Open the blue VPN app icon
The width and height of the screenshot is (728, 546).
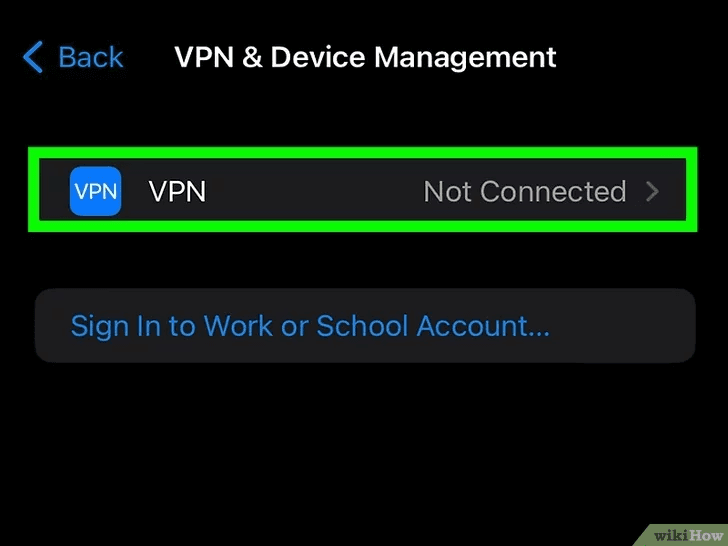pos(96,191)
